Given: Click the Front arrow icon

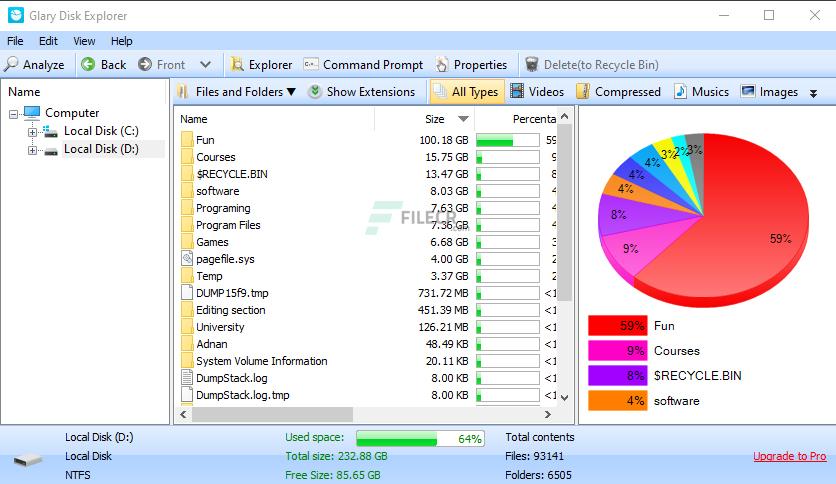Looking at the screenshot, I should (145, 64).
